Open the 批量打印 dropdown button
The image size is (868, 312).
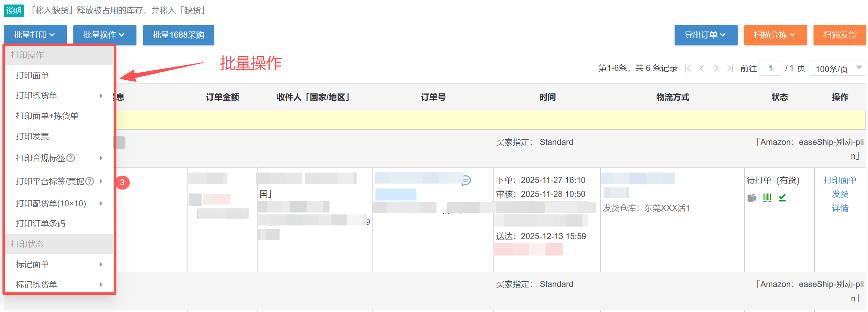[x=35, y=35]
